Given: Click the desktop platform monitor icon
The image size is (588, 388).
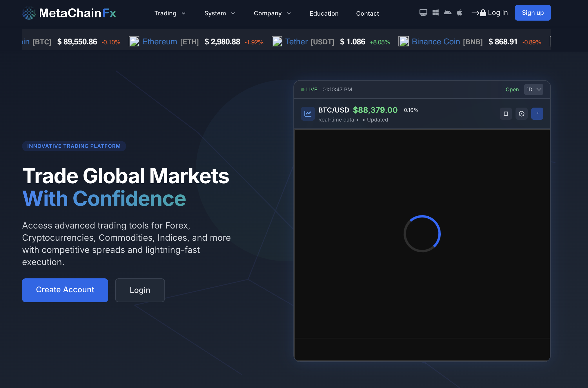Looking at the screenshot, I should pyautogui.click(x=423, y=12).
